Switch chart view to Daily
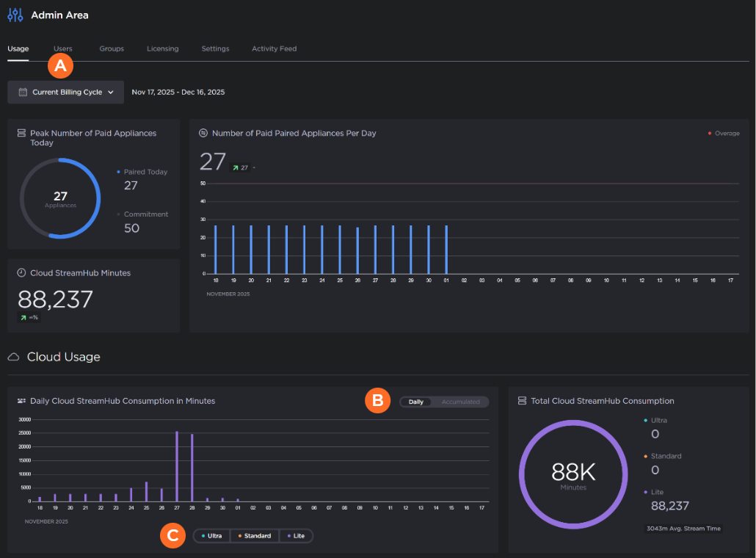The height and width of the screenshot is (558, 756). [x=416, y=402]
